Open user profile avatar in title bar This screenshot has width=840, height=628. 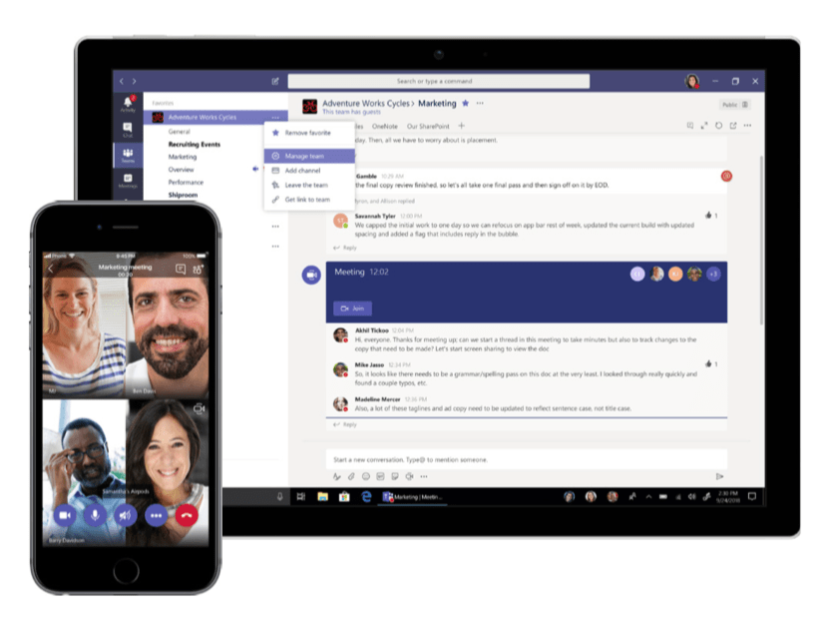[692, 82]
